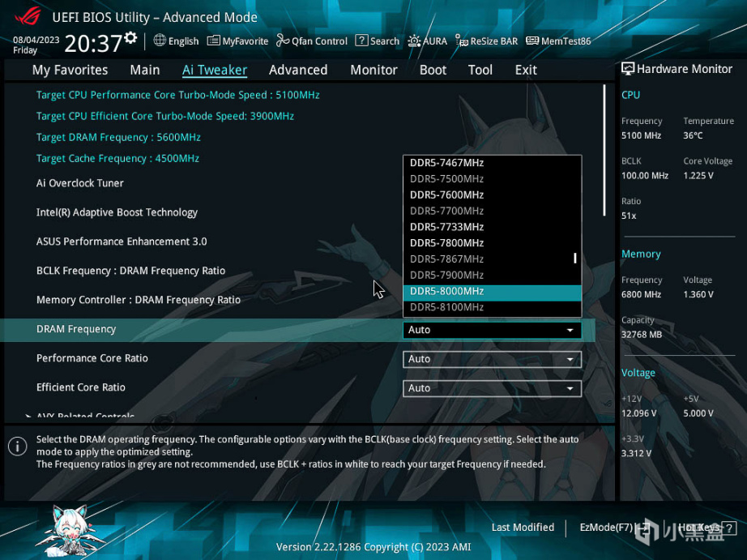Screen dimensions: 747x560
Task: Click Hardware Monitor screen icon
Action: [627, 69]
